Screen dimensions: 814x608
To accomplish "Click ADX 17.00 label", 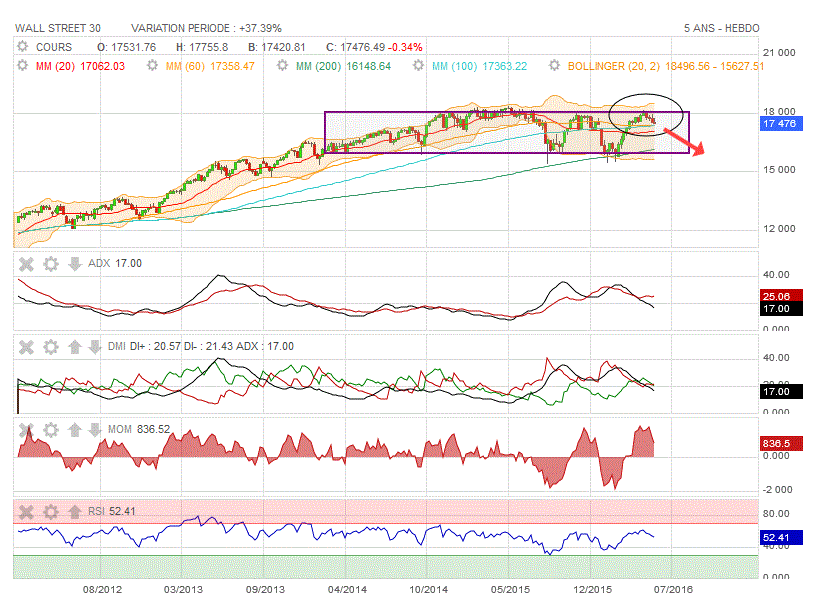I will [x=115, y=263].
